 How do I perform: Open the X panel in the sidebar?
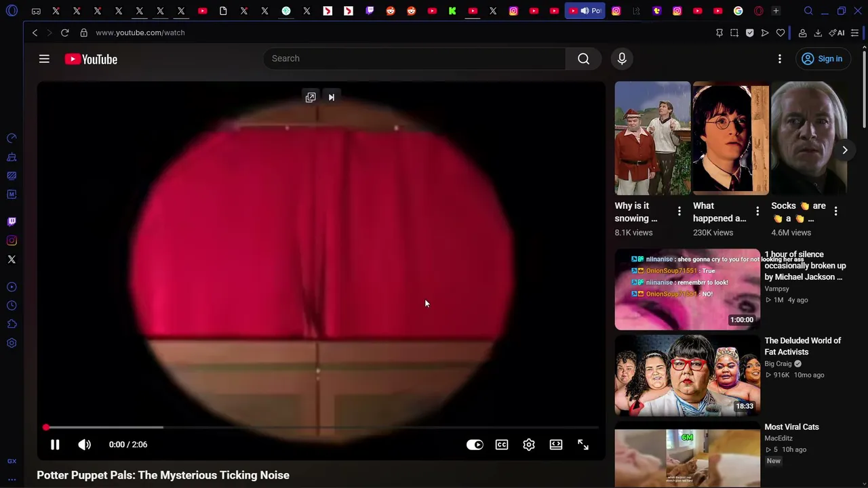pyautogui.click(x=12, y=260)
